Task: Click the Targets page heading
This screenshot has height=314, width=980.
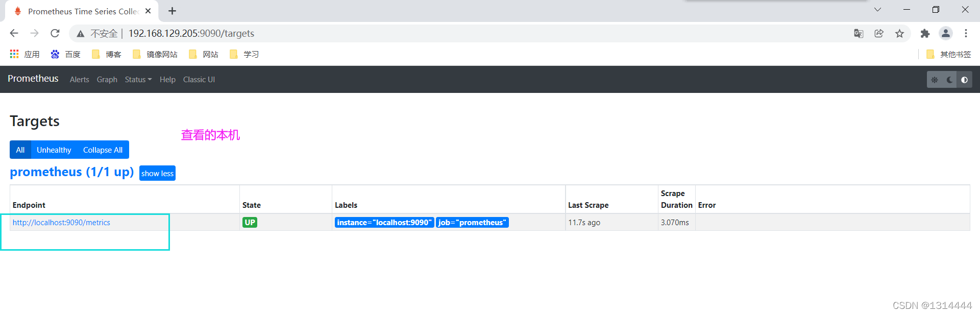Action: 35,121
